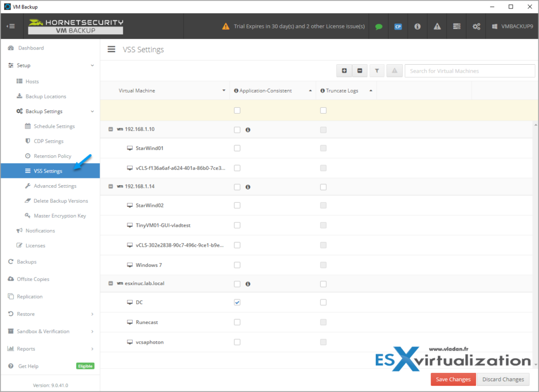The width and height of the screenshot is (539, 392).
Task: Click the info icon in the top bar
Action: tap(417, 26)
